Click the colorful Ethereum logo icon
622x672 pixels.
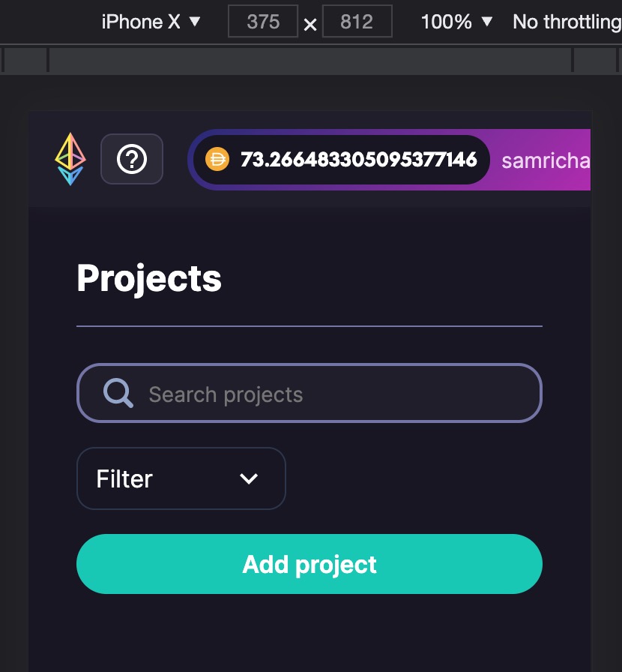70,159
